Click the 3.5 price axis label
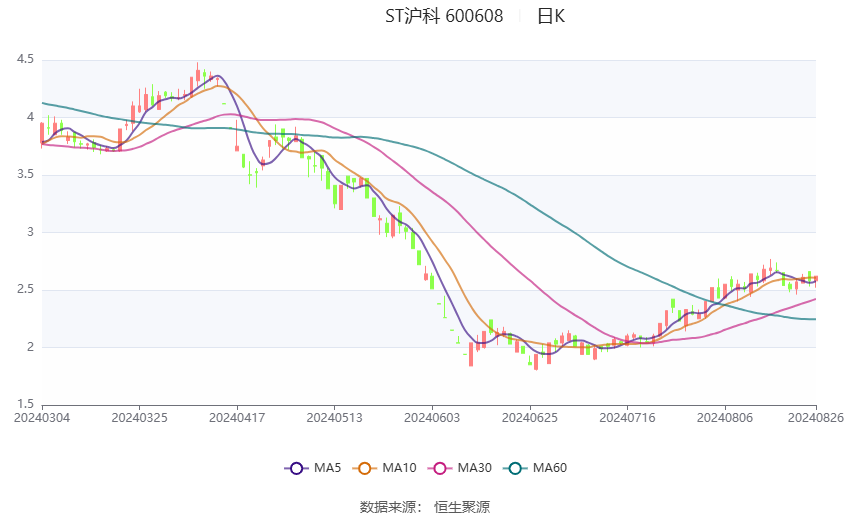This screenshot has height=517, width=850. coord(25,175)
